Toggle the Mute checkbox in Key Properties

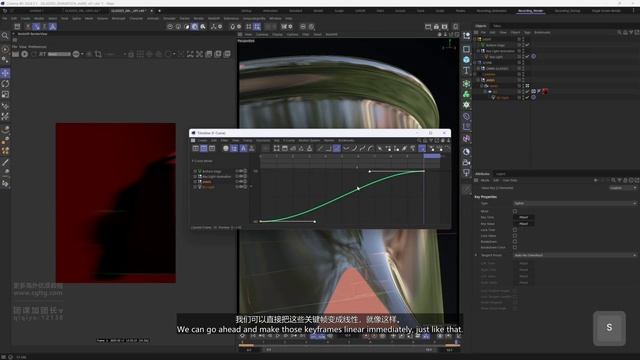point(515,211)
